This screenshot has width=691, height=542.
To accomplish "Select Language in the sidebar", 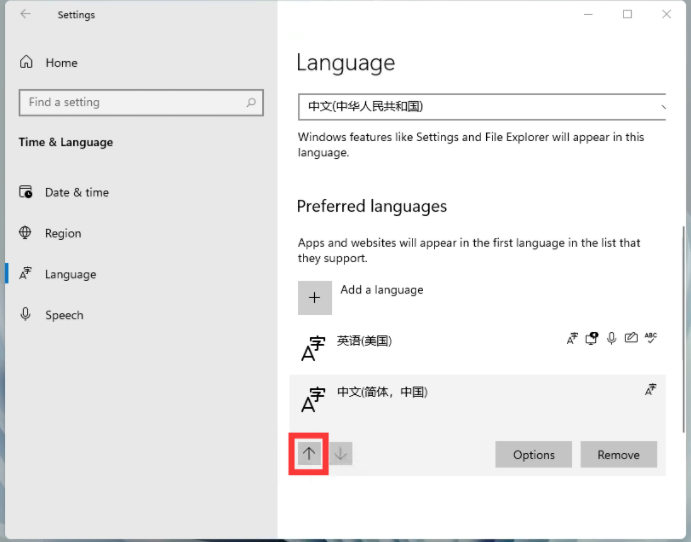I will pyautogui.click(x=70, y=274).
